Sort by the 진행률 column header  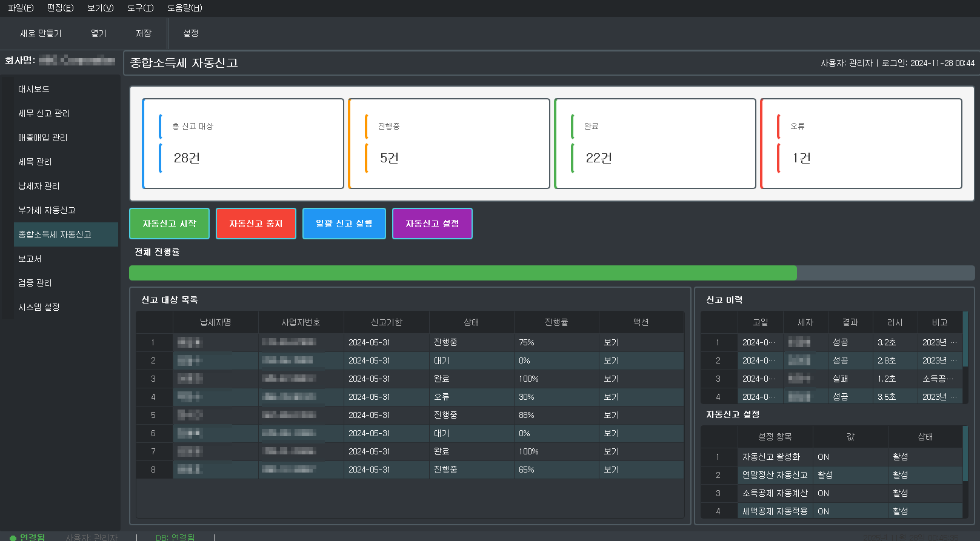(556, 322)
